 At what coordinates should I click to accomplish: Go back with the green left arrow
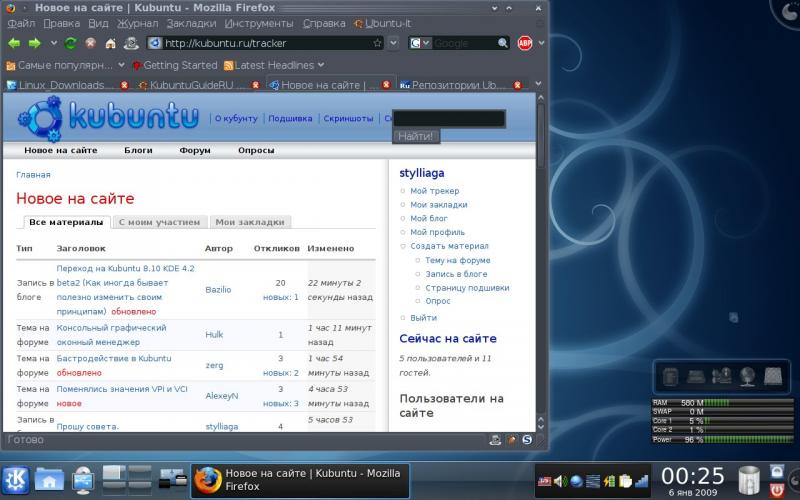click(x=14, y=43)
